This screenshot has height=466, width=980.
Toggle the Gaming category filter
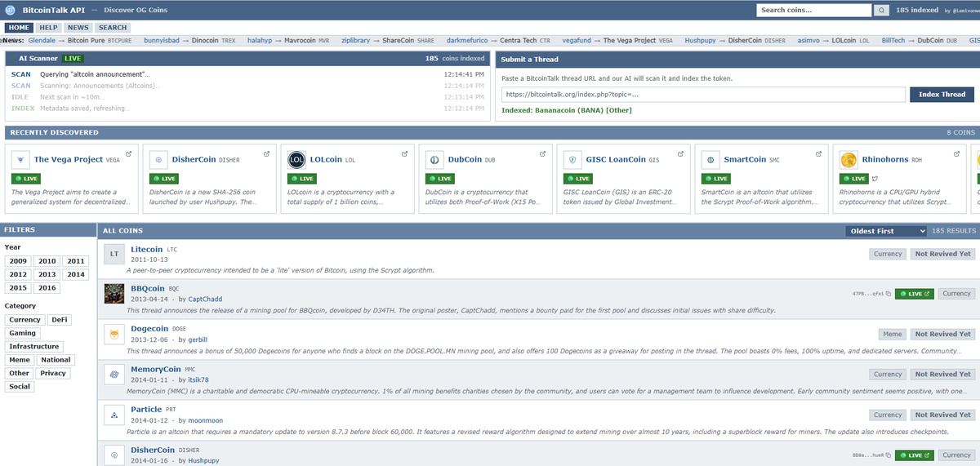[x=22, y=333]
